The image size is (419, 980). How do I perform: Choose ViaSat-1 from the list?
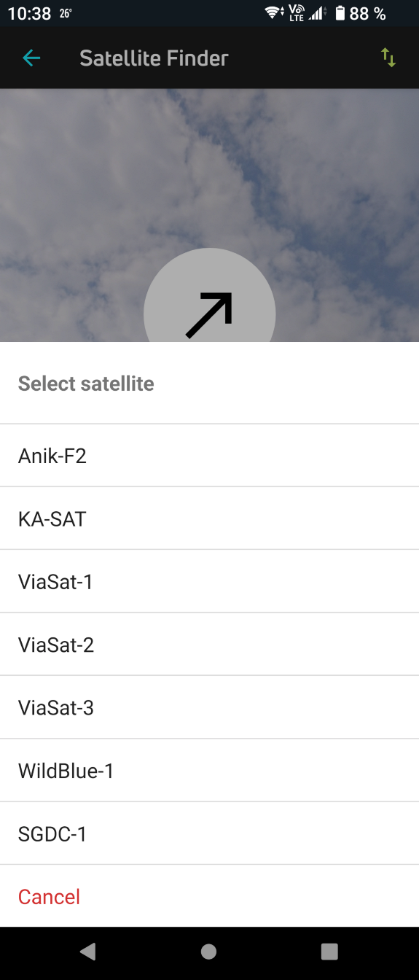[x=209, y=581]
